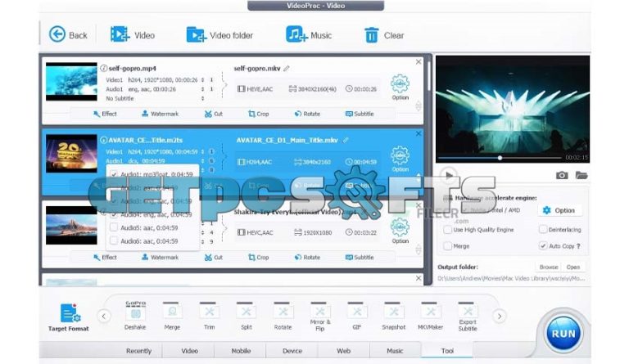Viewport: 629px width, 364px height.
Task: Go back using the Back arrow
Action: (68, 35)
